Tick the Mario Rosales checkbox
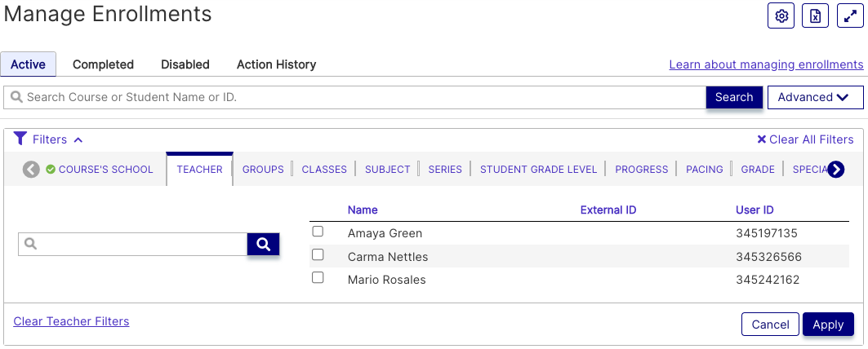 click(x=318, y=278)
